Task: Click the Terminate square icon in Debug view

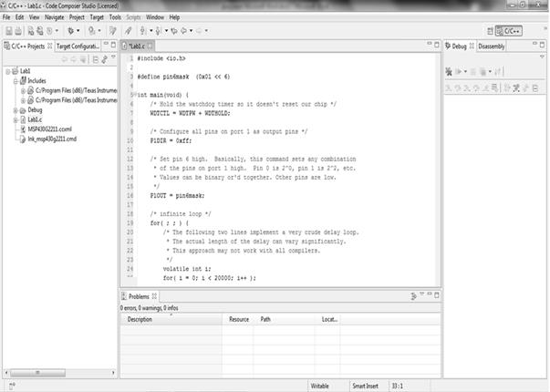Action: [x=483, y=72]
